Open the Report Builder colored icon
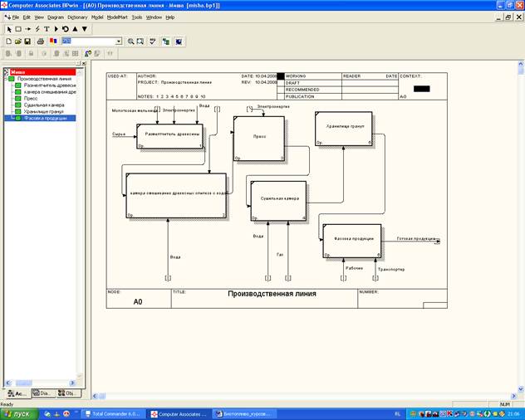This screenshot has height=420, width=525. [53, 42]
